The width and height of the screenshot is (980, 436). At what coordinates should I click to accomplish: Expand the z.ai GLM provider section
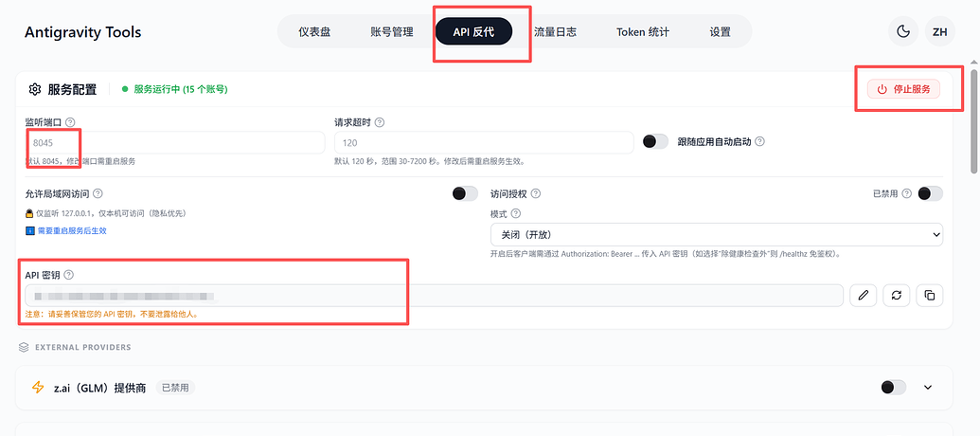(928, 388)
